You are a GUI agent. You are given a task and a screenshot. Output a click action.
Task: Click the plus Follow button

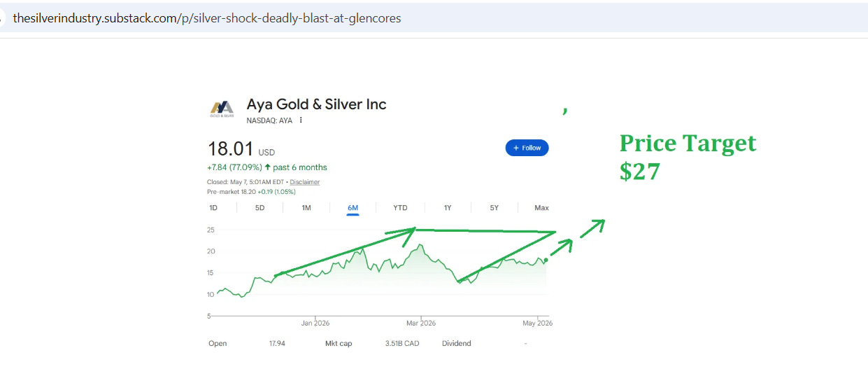coord(527,148)
